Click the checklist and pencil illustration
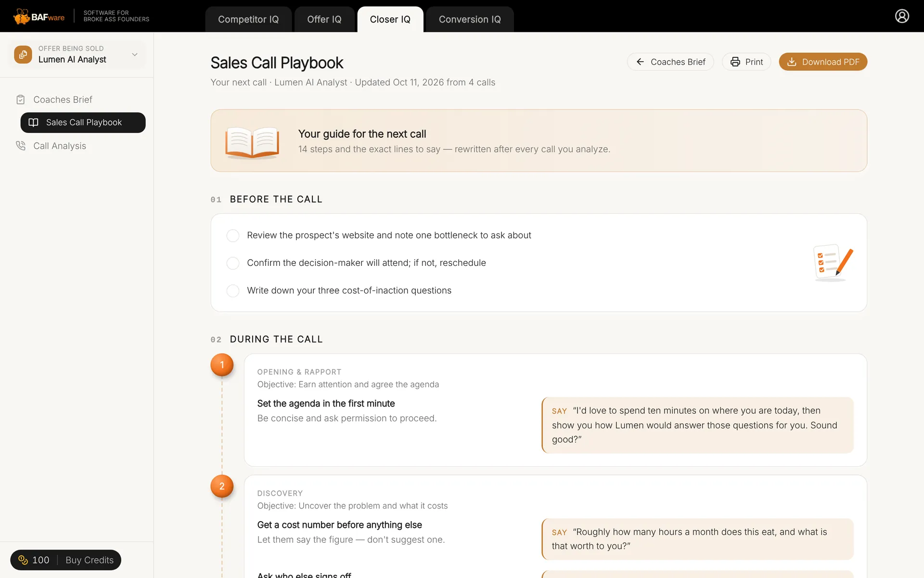Viewport: 924px width, 578px height. [x=833, y=263]
